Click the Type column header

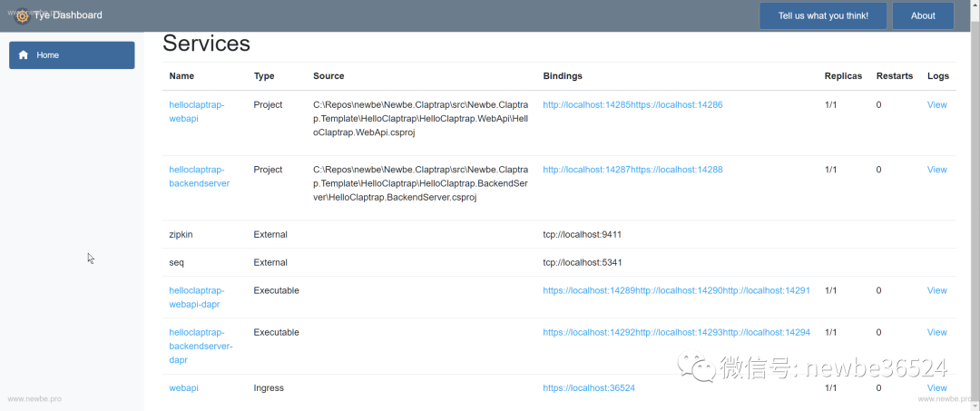click(264, 76)
